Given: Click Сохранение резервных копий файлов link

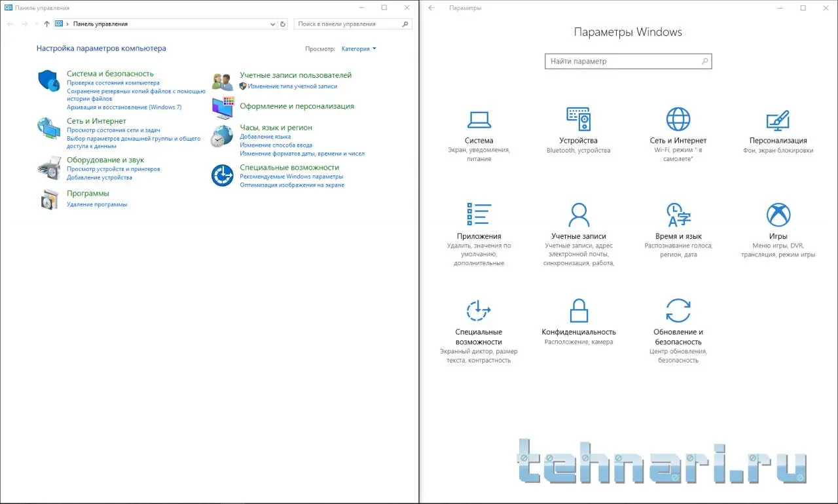Looking at the screenshot, I should tap(136, 96).
